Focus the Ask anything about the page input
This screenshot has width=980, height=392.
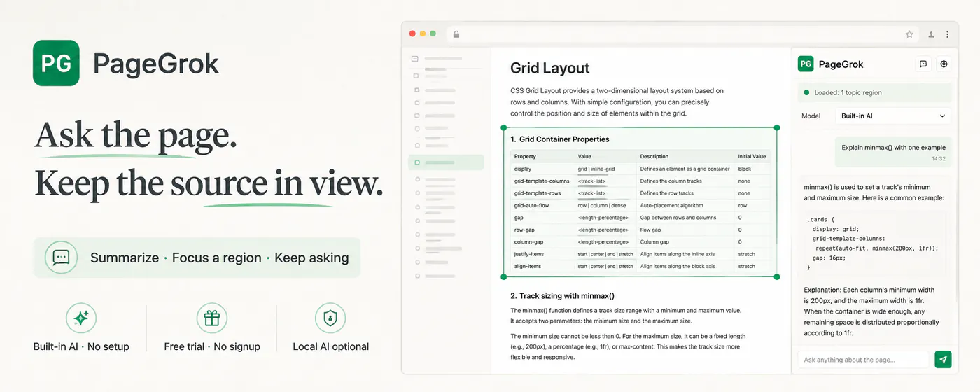point(864,360)
